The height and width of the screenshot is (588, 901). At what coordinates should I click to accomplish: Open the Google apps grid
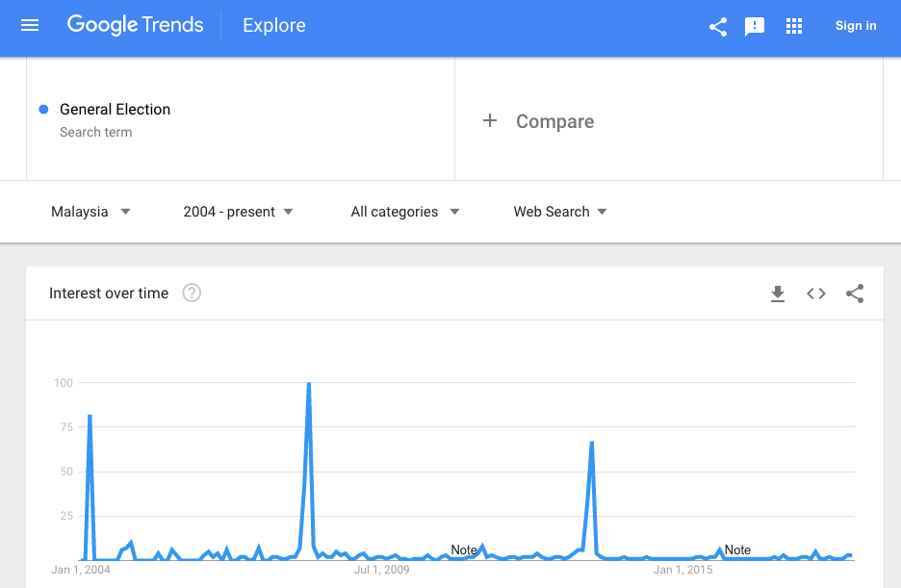tap(793, 26)
